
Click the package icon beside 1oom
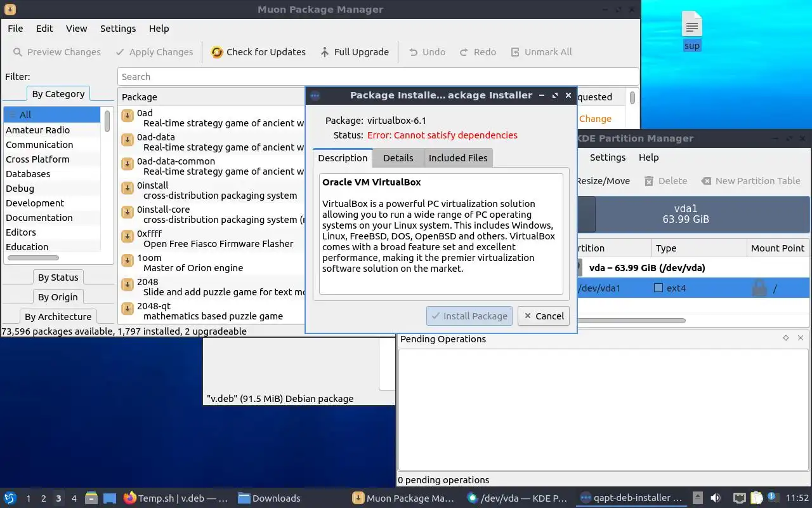point(127,260)
